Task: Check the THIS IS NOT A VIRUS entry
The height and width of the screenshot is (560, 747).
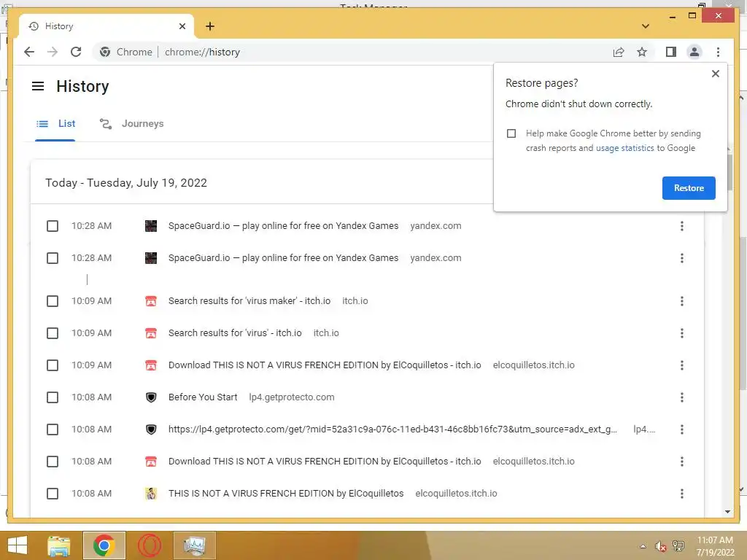Action: tap(53, 494)
